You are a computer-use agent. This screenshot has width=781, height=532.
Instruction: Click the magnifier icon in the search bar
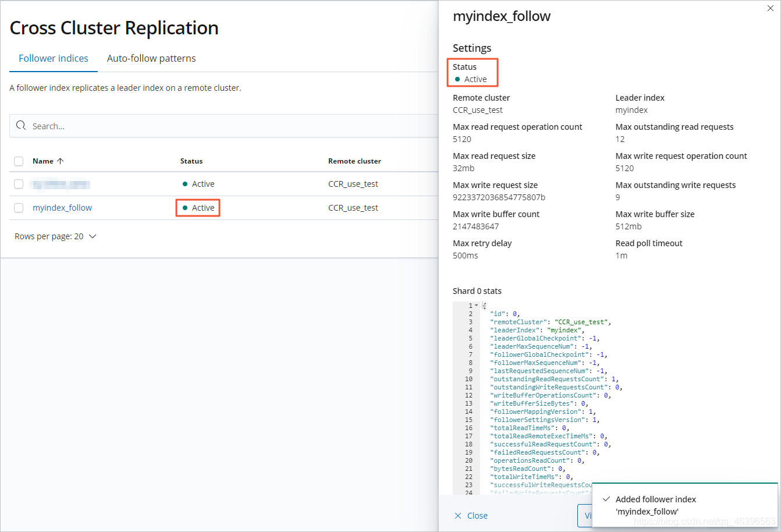21,126
